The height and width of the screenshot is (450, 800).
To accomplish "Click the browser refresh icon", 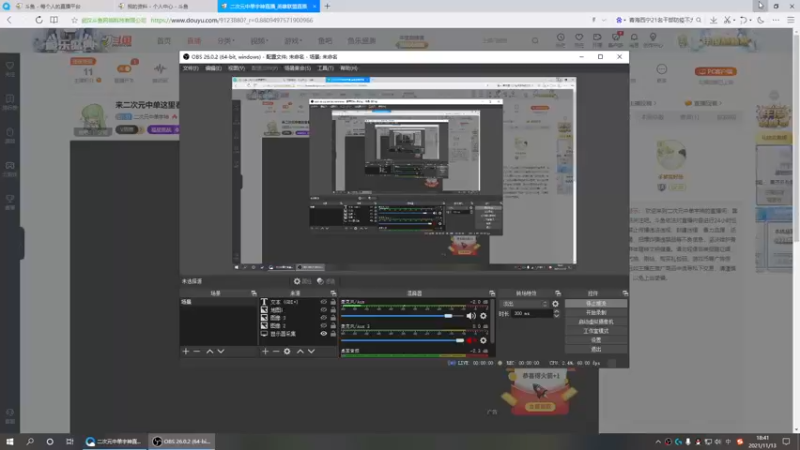I will tap(39, 20).
